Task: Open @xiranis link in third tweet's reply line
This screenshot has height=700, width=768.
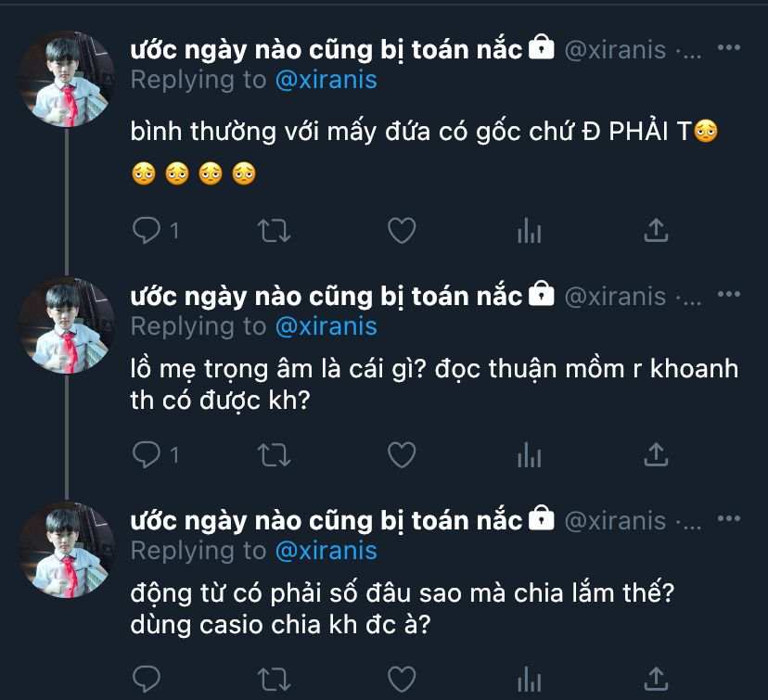Action: (326, 551)
